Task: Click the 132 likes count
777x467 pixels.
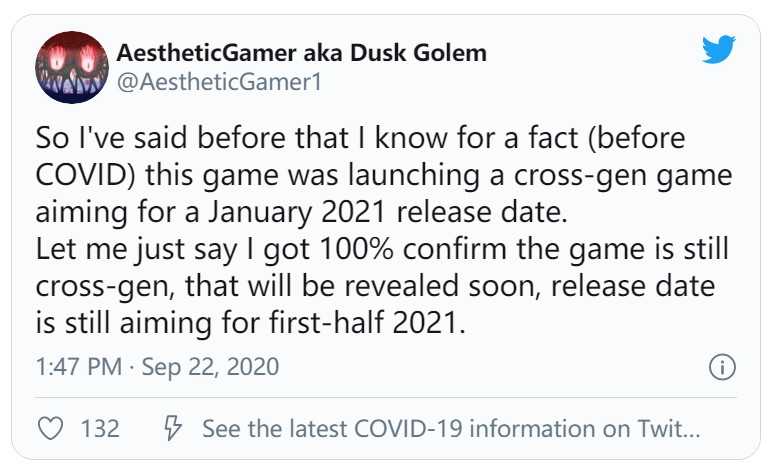Action: 100,430
